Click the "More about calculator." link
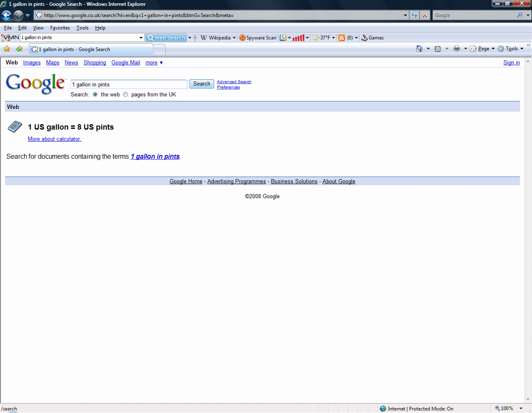Screen dimensions: 532x413 [x=54, y=139]
